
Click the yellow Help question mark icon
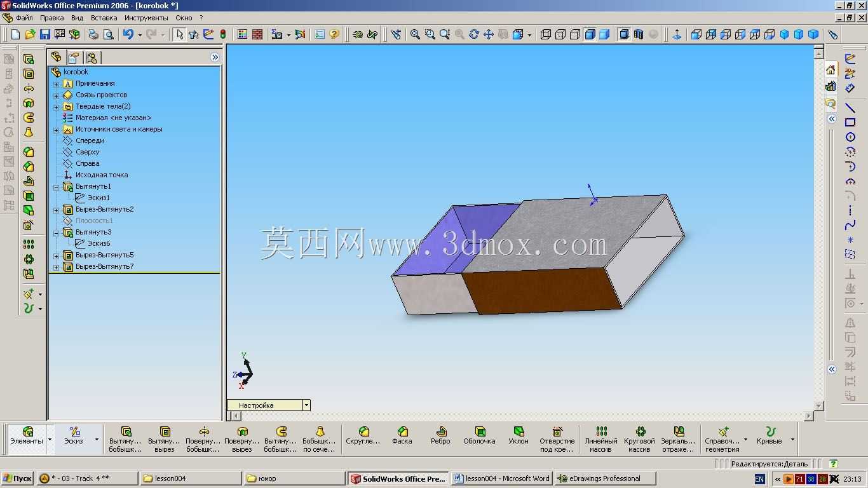click(x=334, y=34)
